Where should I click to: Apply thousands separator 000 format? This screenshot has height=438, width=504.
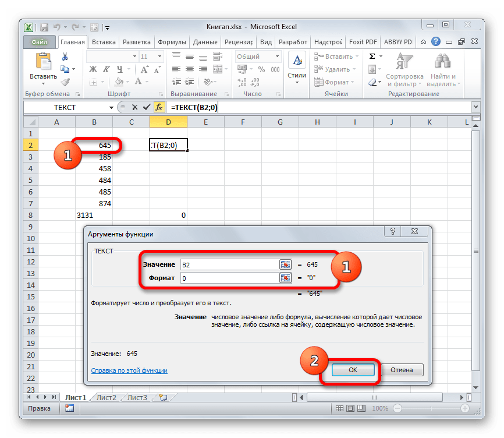275,69
